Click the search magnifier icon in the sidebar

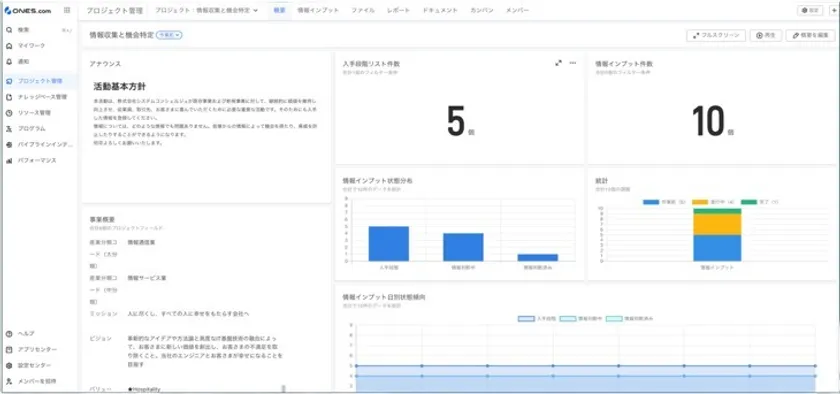click(9, 30)
